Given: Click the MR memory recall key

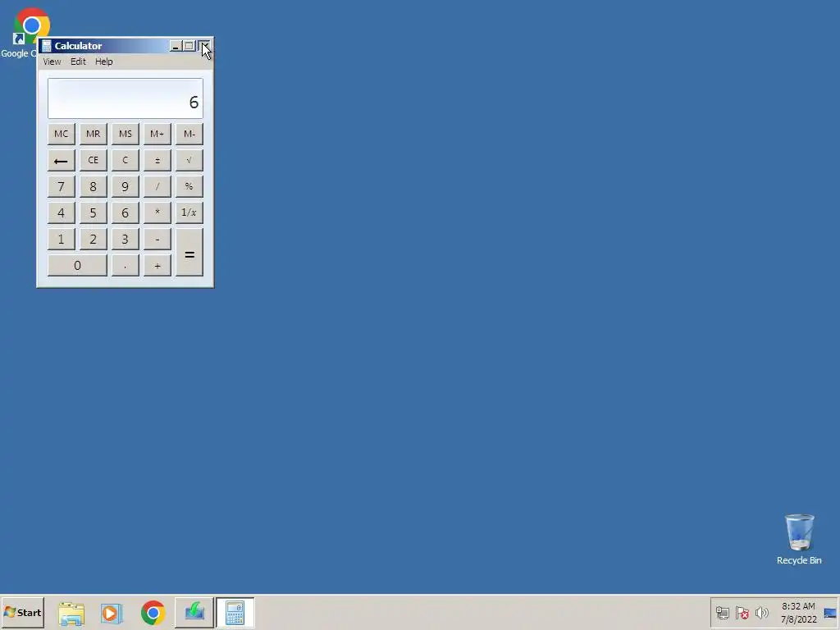Looking at the screenshot, I should point(94,134).
